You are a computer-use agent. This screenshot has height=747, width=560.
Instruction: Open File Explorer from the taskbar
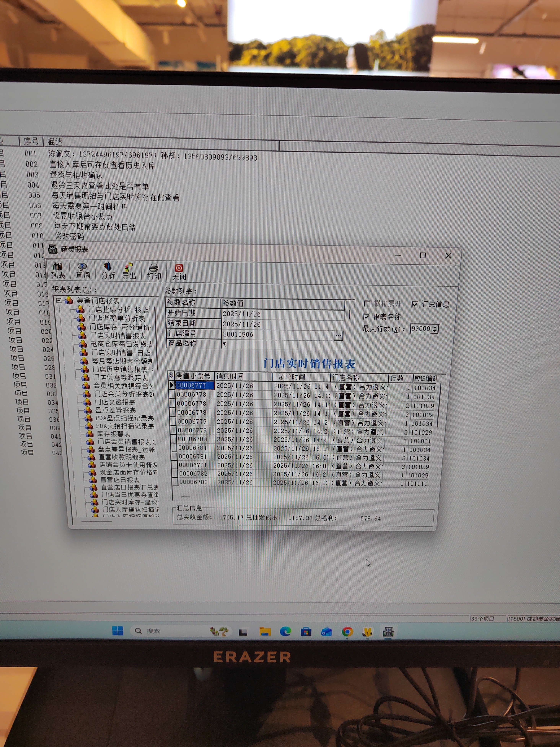click(x=265, y=631)
